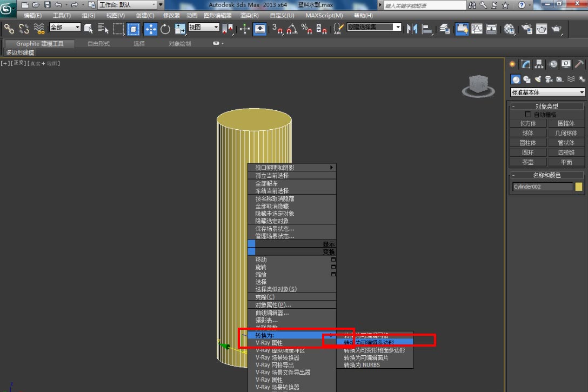The width and height of the screenshot is (588, 392).
Task: Collapse the 对象类型 rollout
Action: 546,107
